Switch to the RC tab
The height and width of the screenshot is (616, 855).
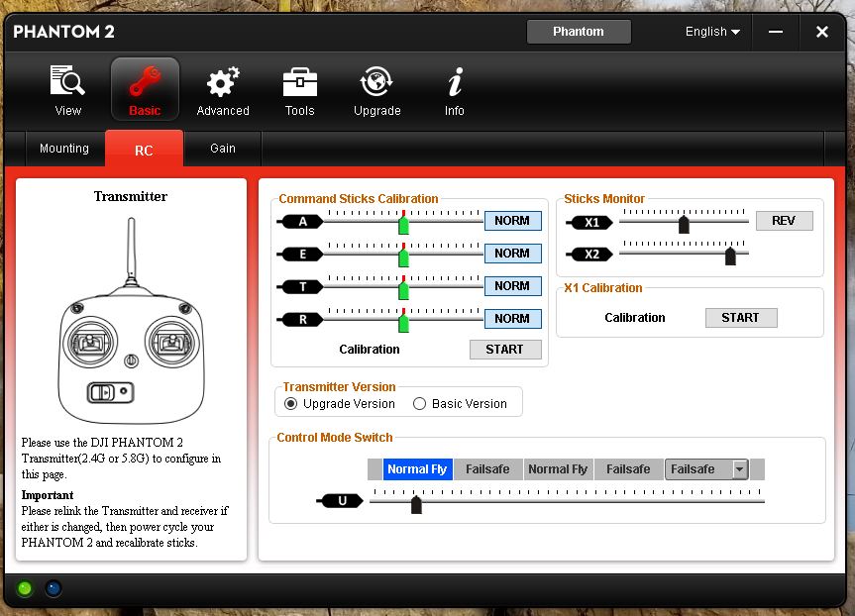click(144, 150)
